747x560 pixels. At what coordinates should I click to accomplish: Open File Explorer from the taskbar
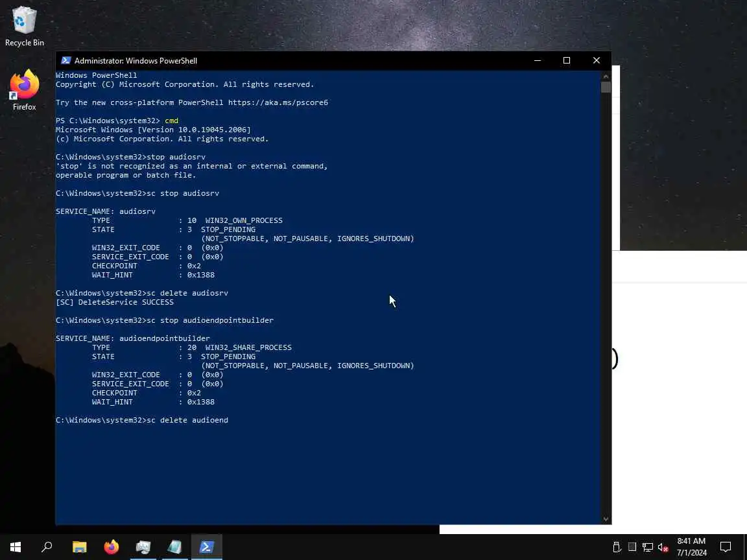pos(80,546)
